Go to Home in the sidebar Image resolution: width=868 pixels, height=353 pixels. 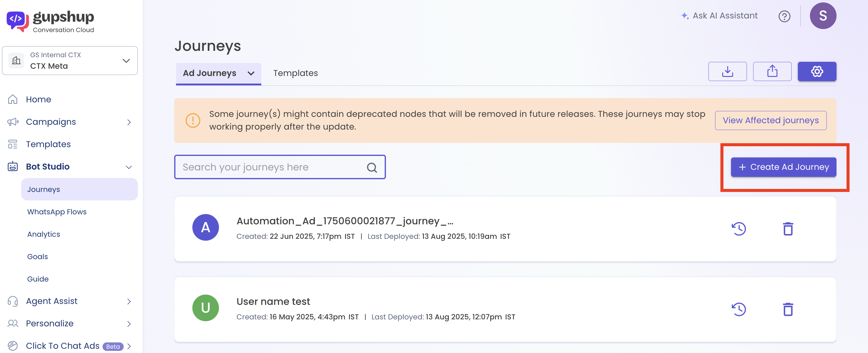pyautogui.click(x=38, y=100)
